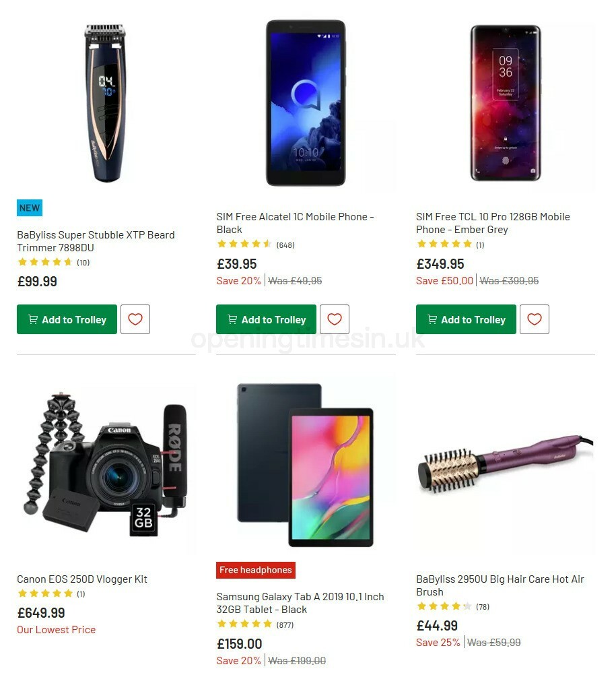Image resolution: width=616 pixels, height=675 pixels.
Task: Open the BaByliss Super Stubble trimmer product page
Action: click(x=96, y=241)
